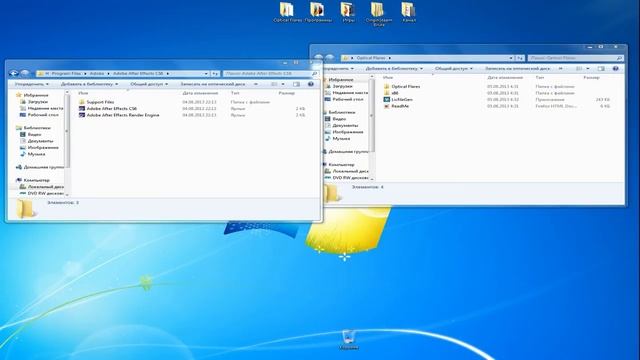Sort by Имя column in After Effects CS6 window
640x360 pixels.
pos(83,93)
